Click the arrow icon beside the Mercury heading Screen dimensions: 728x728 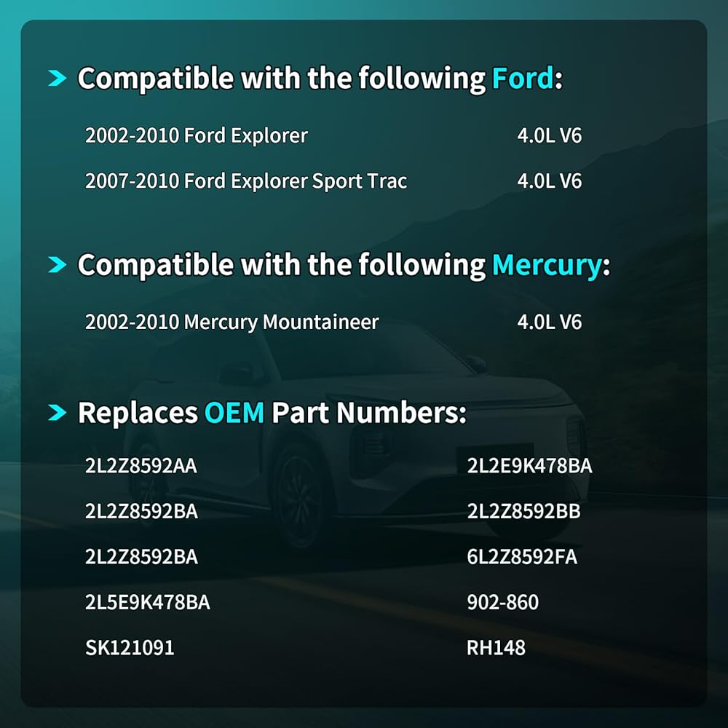point(58,265)
